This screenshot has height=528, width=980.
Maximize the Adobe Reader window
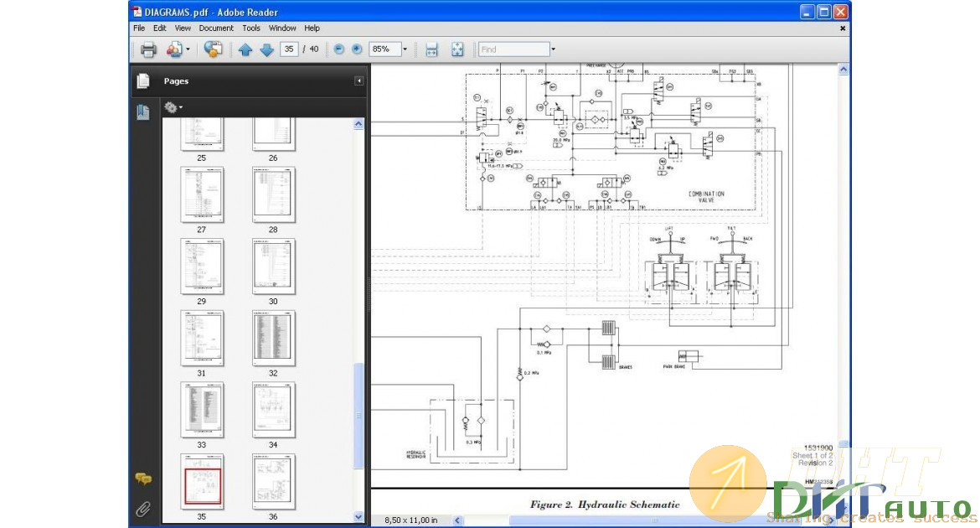tap(824, 11)
